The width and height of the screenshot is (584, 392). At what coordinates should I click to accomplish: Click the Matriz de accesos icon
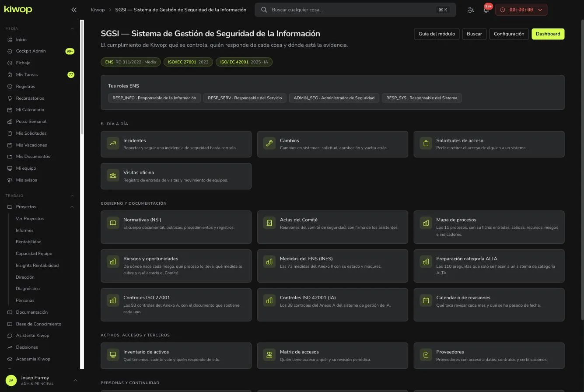tap(269, 354)
